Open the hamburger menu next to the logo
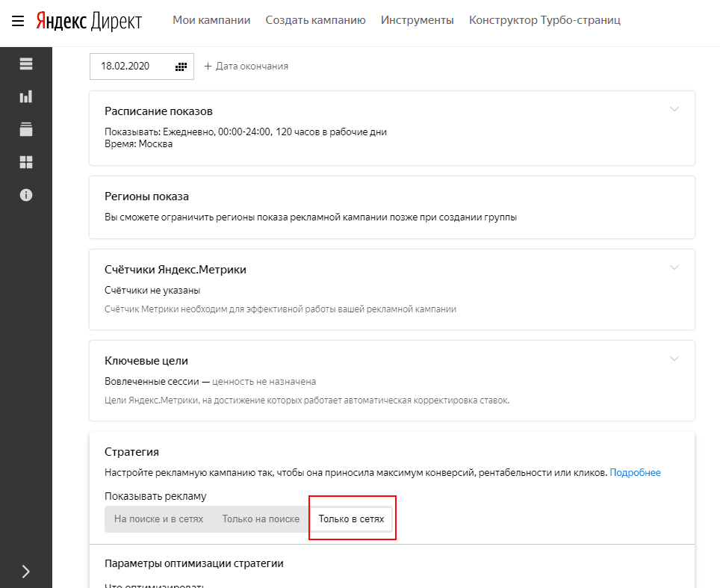 [x=18, y=20]
